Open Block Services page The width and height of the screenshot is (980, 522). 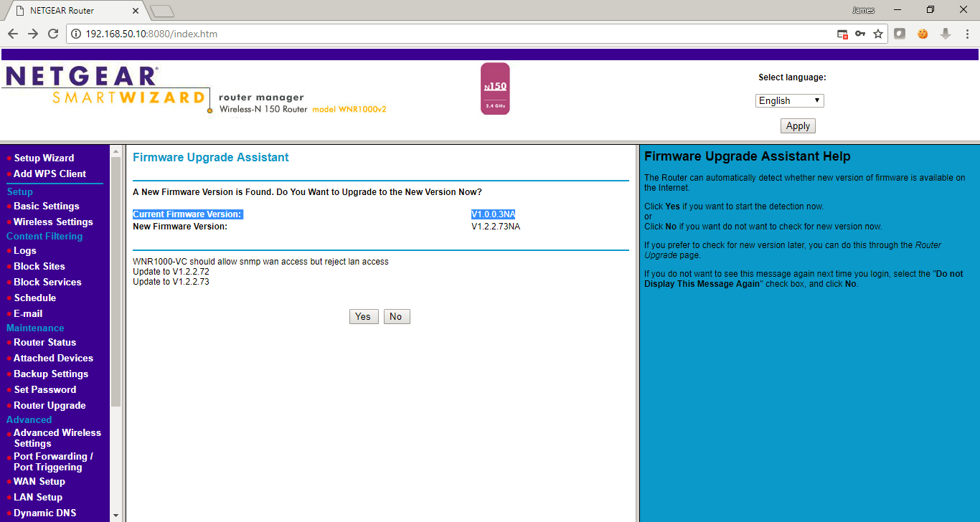click(x=47, y=282)
